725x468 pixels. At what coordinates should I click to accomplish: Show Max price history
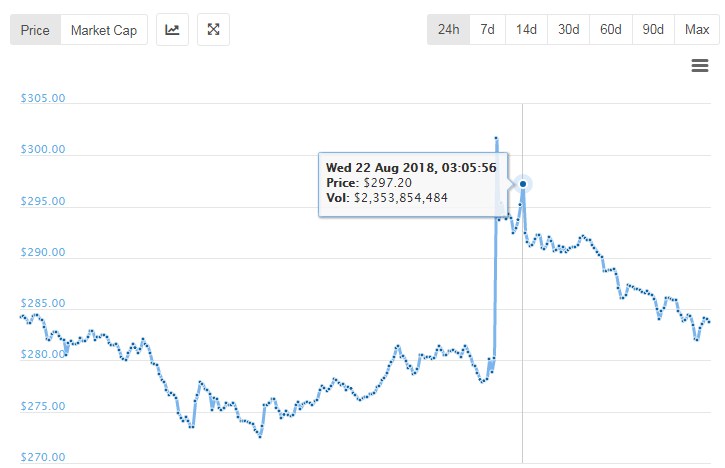click(x=697, y=30)
